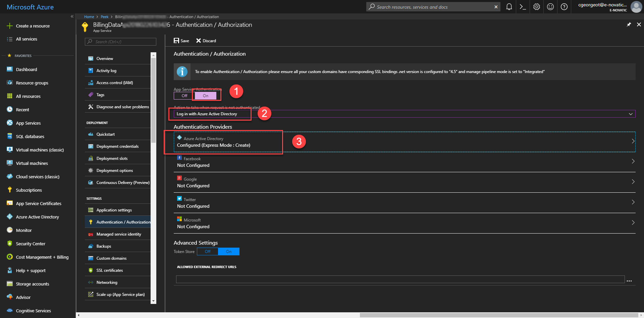Open Cost Management + Billing

38,257
